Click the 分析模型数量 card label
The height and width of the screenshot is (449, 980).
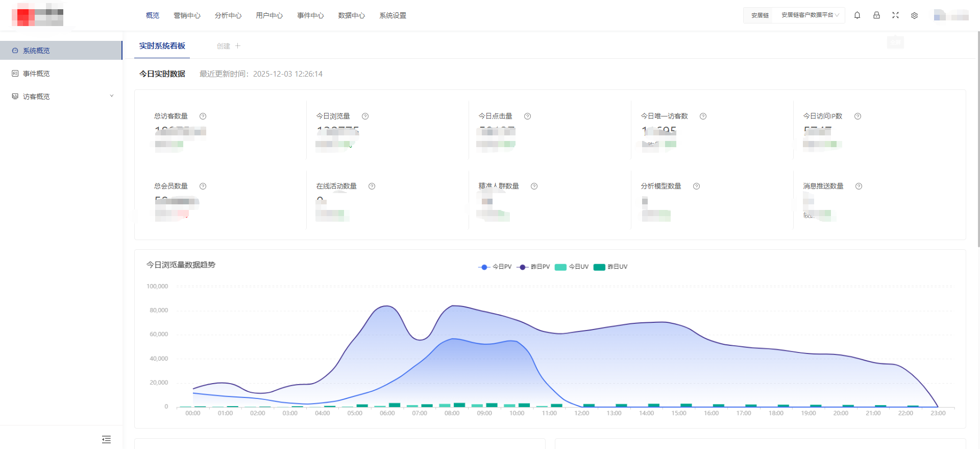pyautogui.click(x=661, y=186)
